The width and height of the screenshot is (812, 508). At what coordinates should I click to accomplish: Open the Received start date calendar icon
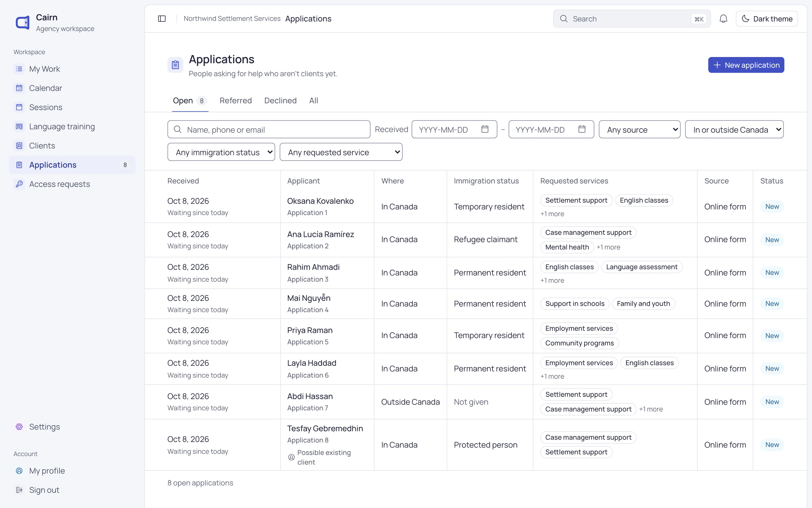[x=485, y=129]
